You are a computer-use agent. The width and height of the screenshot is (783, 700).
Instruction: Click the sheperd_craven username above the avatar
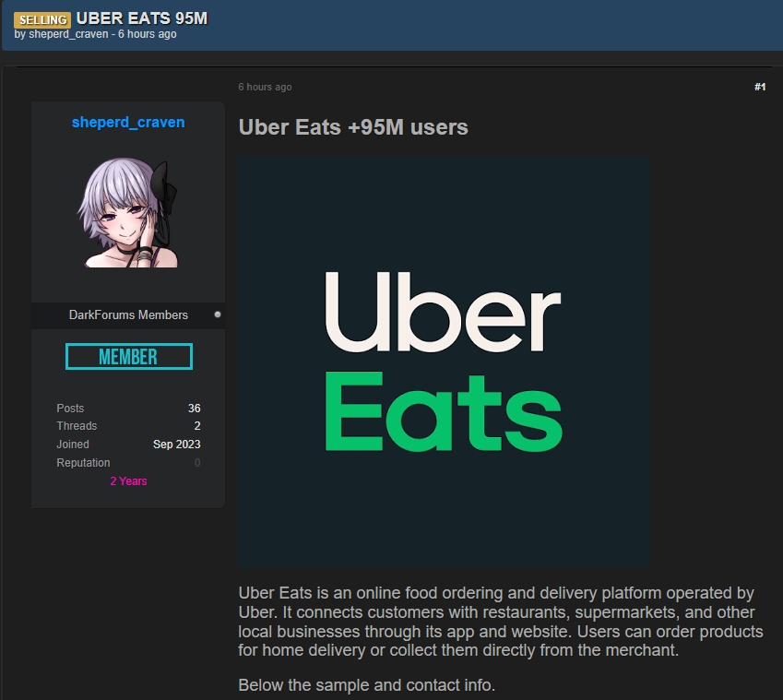pos(128,122)
